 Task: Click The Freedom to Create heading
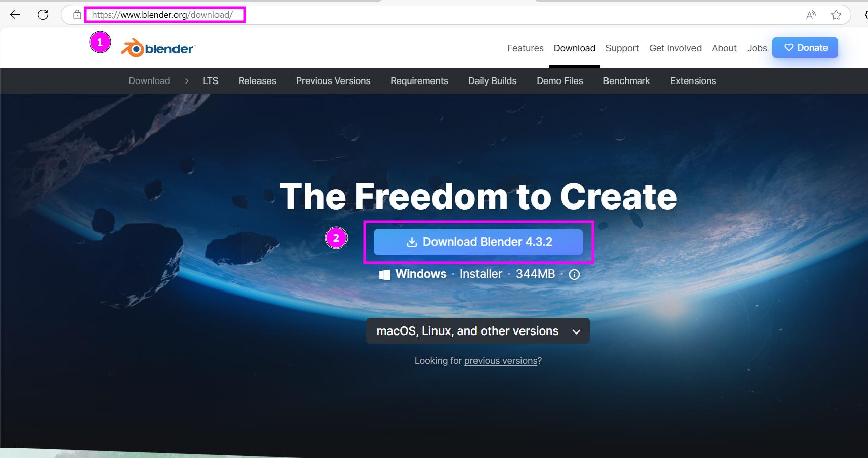tap(478, 196)
